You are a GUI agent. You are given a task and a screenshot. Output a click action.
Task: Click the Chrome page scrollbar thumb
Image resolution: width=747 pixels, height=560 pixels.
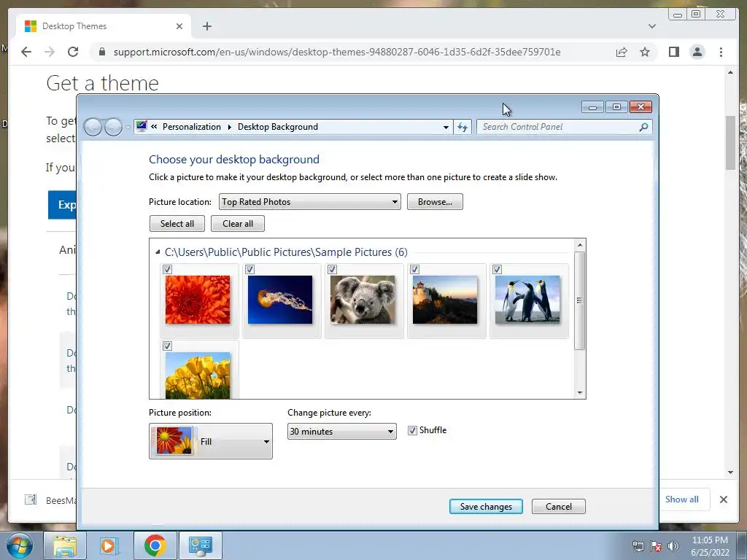click(x=730, y=142)
